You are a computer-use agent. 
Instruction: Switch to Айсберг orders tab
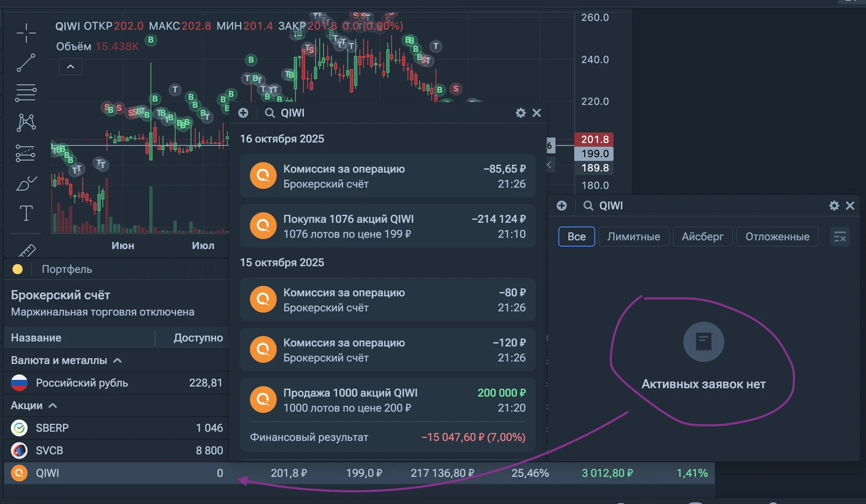pos(703,237)
